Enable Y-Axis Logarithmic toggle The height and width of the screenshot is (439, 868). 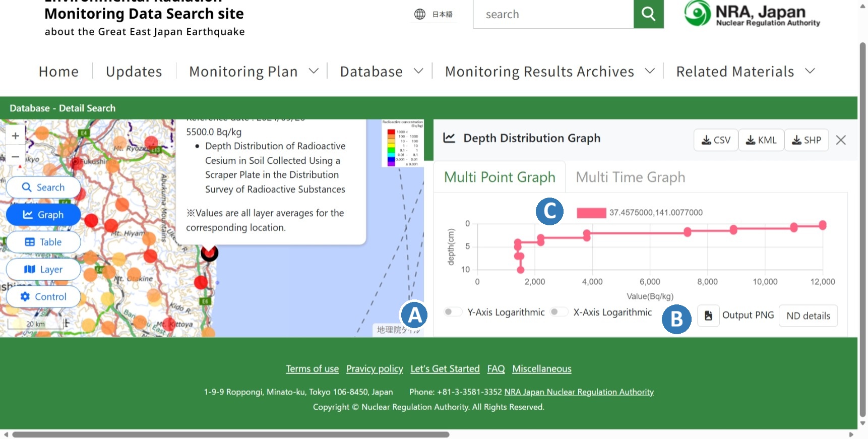pos(452,312)
